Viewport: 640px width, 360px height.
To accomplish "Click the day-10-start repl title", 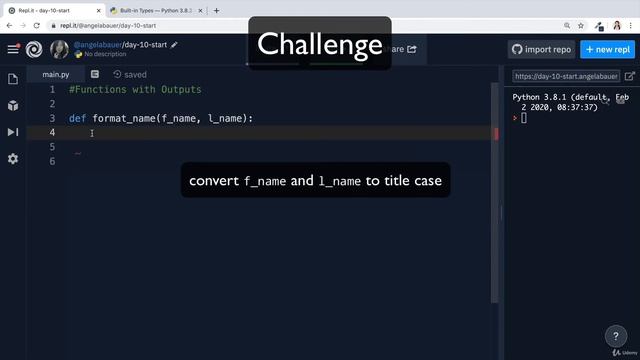I will coord(145,45).
